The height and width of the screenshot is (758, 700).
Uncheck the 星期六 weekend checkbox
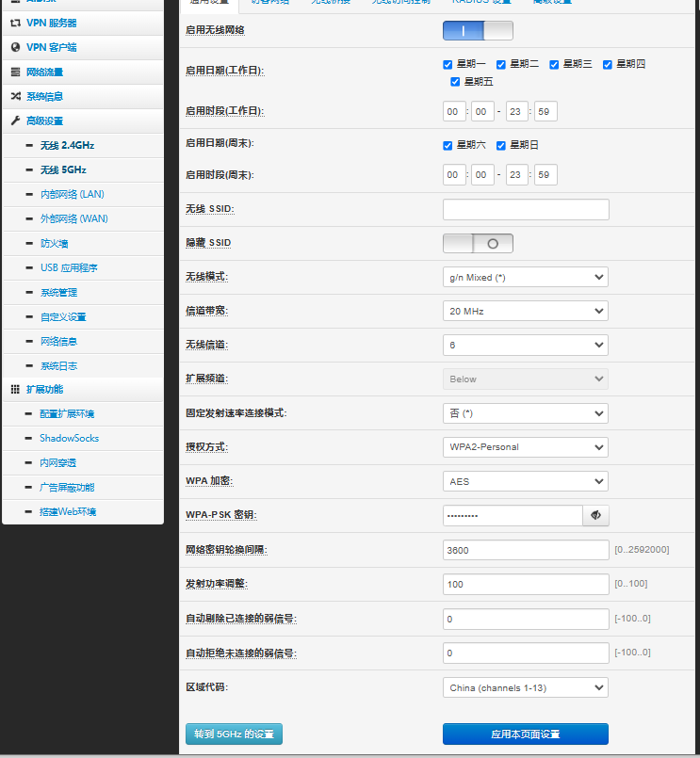pos(448,145)
